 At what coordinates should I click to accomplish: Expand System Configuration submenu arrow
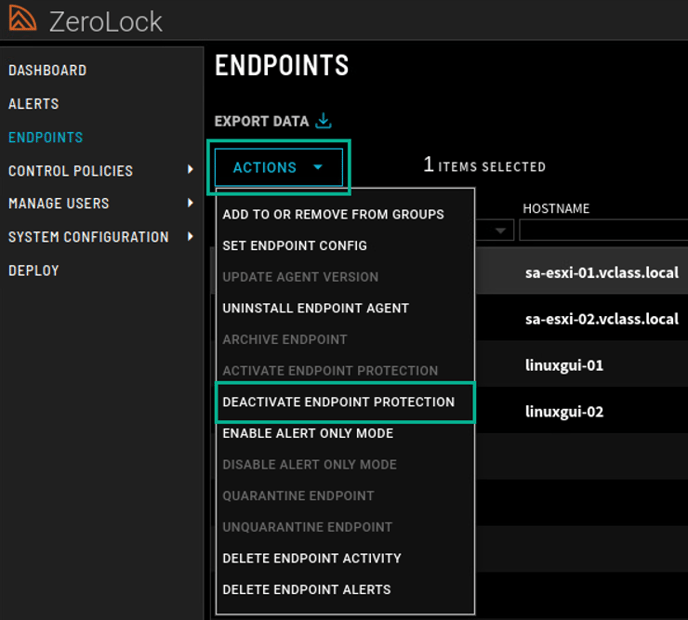190,237
